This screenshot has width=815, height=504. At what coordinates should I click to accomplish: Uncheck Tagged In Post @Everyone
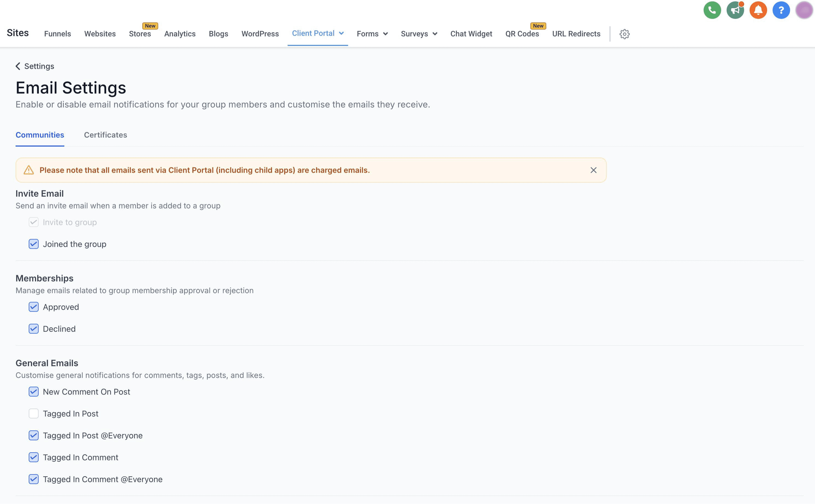(34, 436)
